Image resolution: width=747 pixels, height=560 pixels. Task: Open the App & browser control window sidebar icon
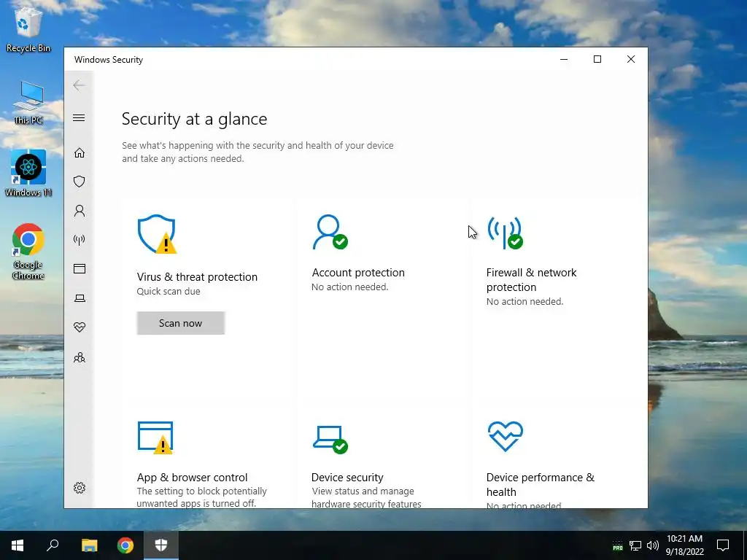(x=80, y=269)
